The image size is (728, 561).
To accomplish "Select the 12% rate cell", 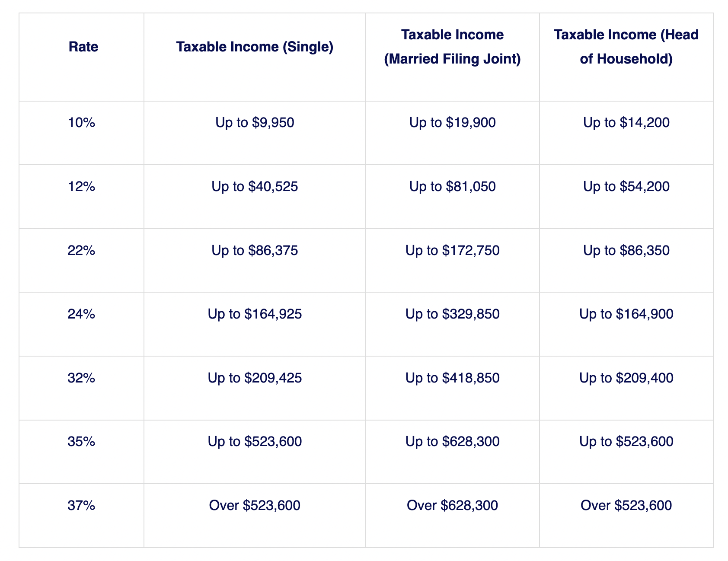I will 81,187.
